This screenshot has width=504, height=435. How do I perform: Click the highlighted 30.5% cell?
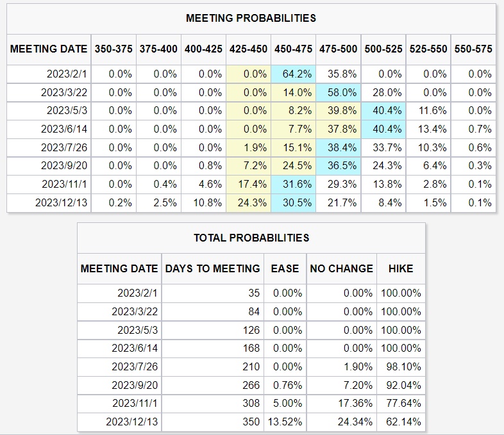[x=293, y=203]
